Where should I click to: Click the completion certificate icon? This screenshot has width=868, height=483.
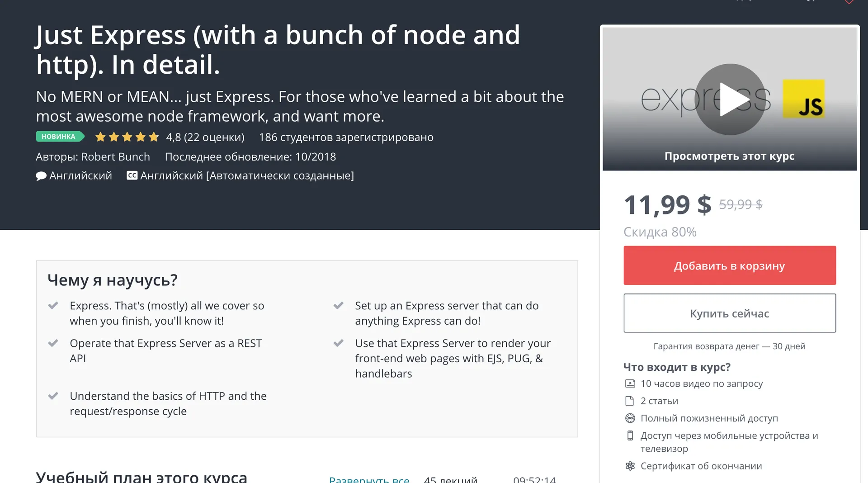630,466
